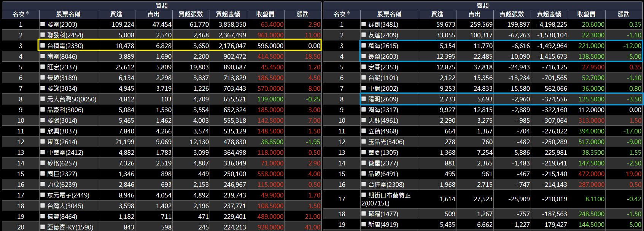Select the checkbox for 友達(2409)

pyautogui.click(x=364, y=35)
